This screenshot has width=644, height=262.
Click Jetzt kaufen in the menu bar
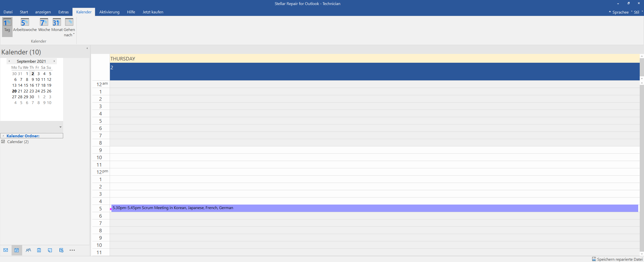[x=153, y=12]
